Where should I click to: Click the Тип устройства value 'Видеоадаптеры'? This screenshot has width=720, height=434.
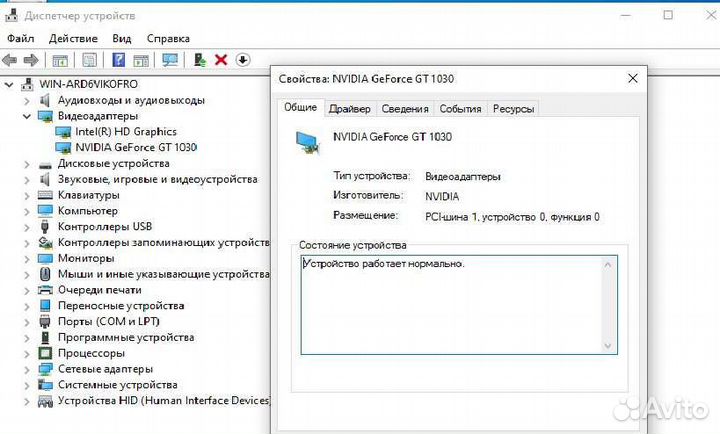pyautogui.click(x=462, y=176)
